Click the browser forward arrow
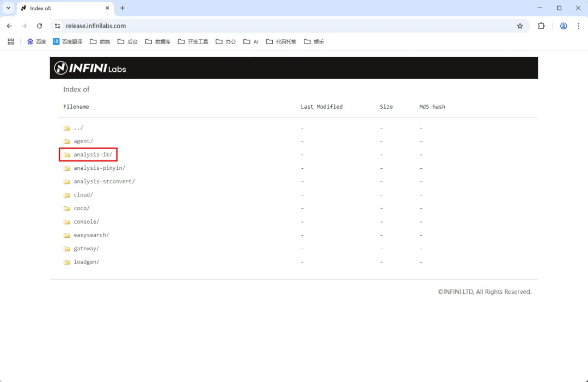The width and height of the screenshot is (588, 382). pos(24,26)
